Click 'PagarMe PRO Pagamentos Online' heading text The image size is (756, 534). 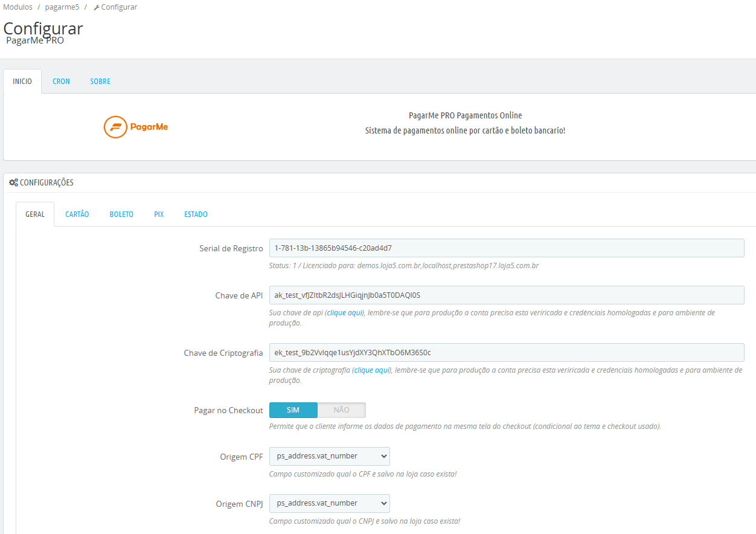[466, 115]
